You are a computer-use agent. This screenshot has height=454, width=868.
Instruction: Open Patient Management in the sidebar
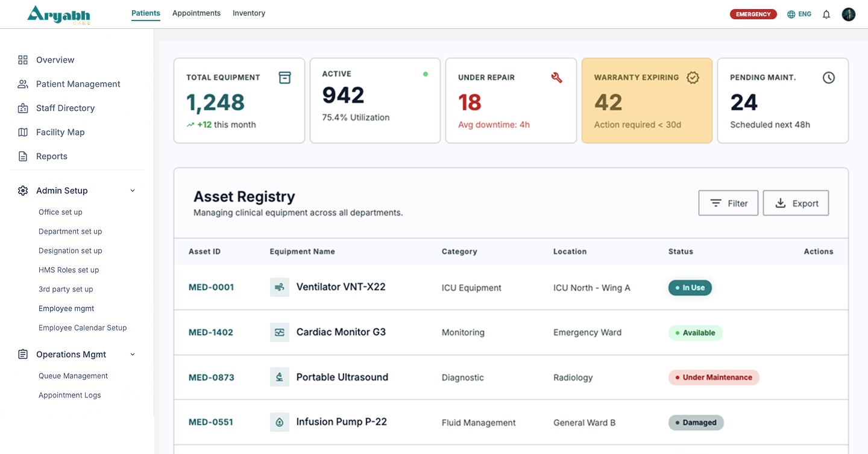coord(77,84)
